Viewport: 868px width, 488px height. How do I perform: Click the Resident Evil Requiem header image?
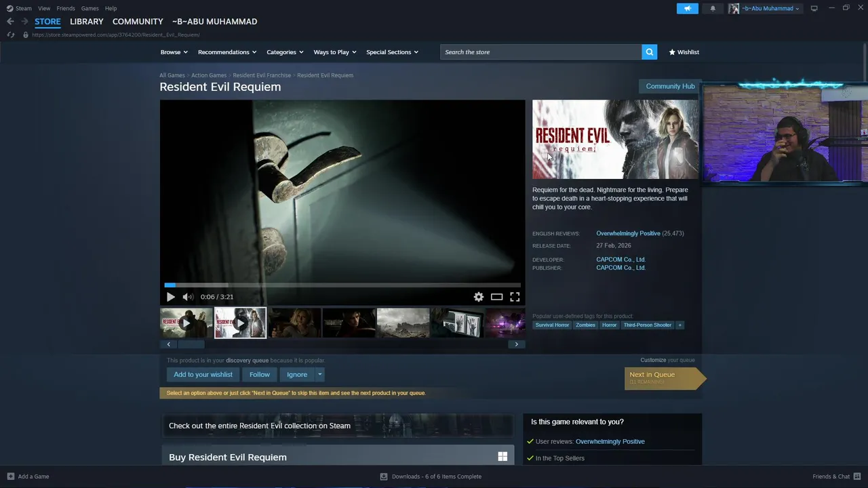[615, 140]
